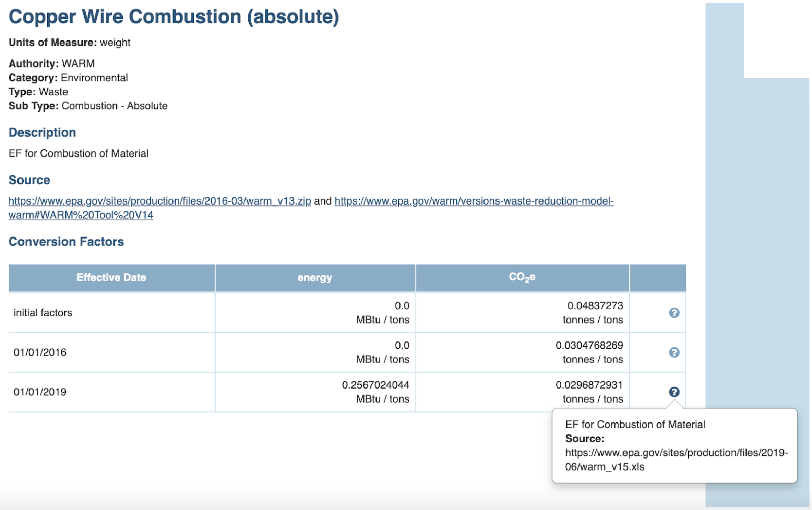Click the 0.04837273 CO2e value

pyautogui.click(x=595, y=305)
